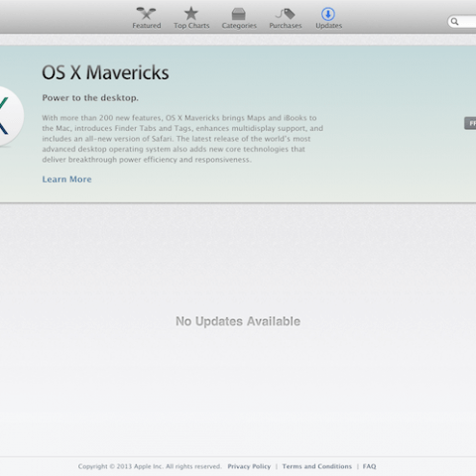This screenshot has width=476, height=476.
Task: Click the blue Updates download arrow icon
Action: click(x=328, y=14)
